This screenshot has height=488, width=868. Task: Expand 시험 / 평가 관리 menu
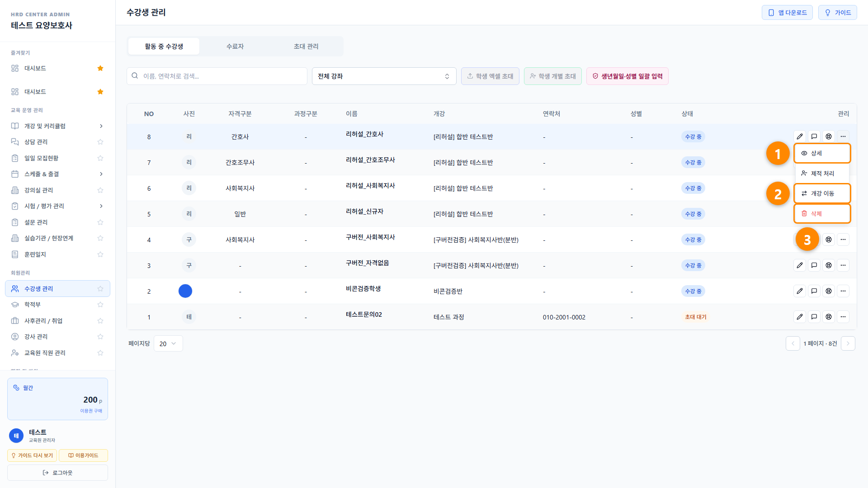(x=57, y=206)
